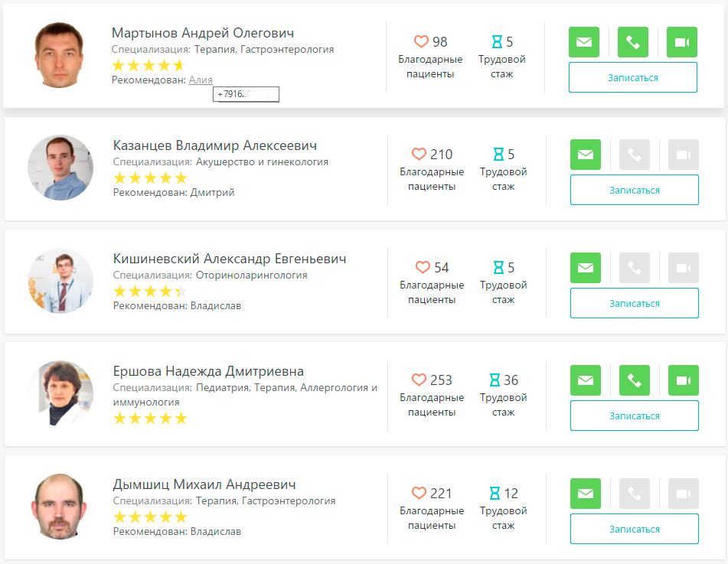This screenshot has width=728, height=564.
Task: Click Кишиневский Александр's avatar picture
Action: 60,281
